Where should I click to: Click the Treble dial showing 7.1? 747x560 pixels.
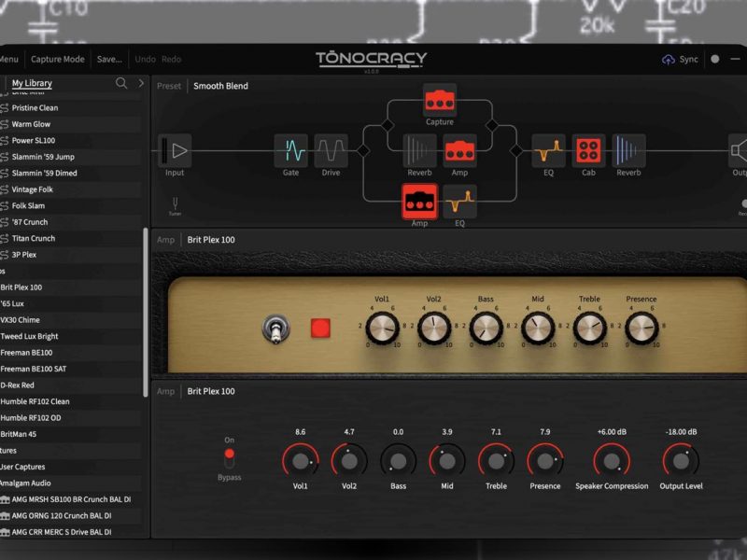click(497, 460)
